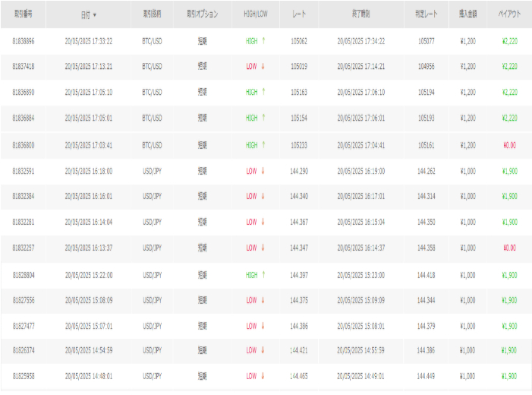Click the ペイアウト column header
Viewport: 532px width, 395px height.
509,14
